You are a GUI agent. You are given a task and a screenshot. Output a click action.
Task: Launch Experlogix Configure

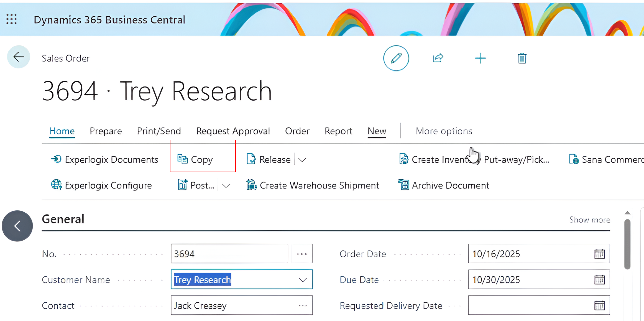click(x=101, y=185)
